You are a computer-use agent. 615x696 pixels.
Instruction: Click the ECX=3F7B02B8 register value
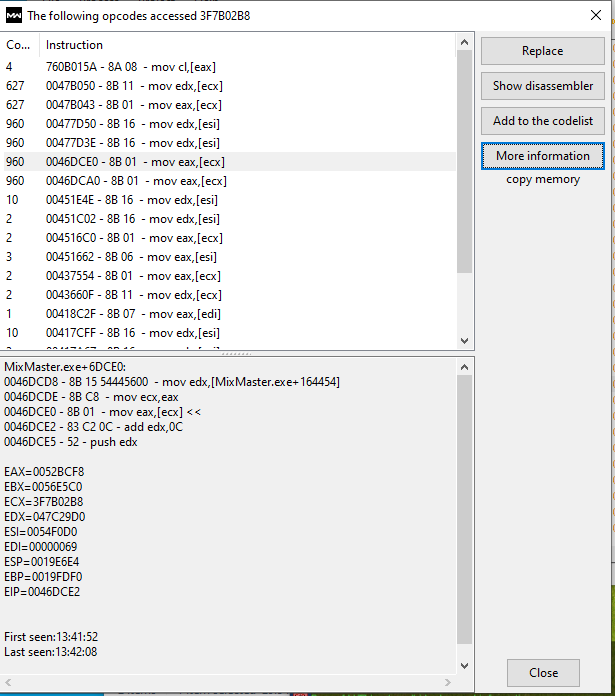[44, 502]
